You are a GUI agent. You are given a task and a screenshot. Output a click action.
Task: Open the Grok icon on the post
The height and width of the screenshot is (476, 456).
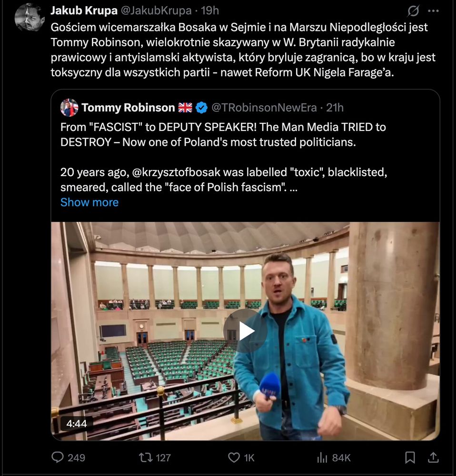(414, 10)
